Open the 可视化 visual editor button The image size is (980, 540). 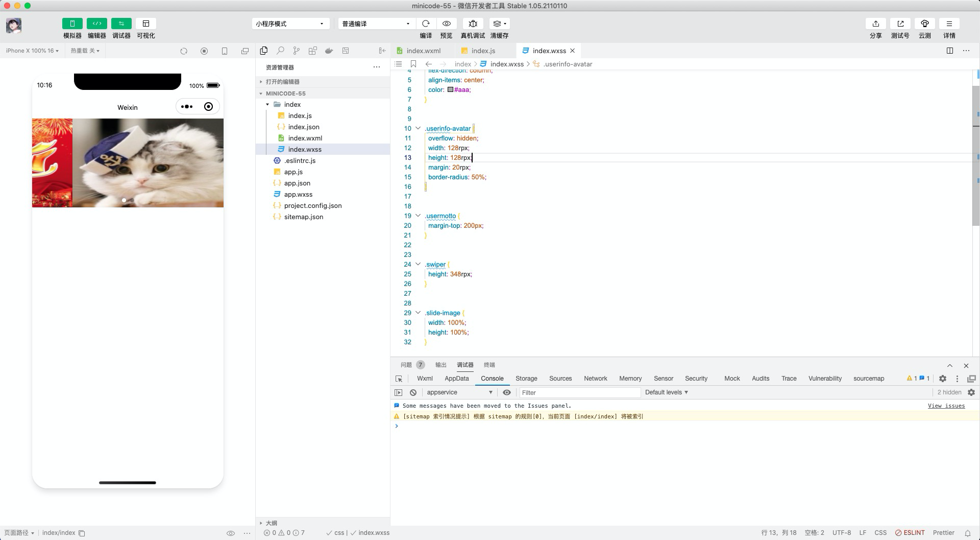(x=145, y=24)
